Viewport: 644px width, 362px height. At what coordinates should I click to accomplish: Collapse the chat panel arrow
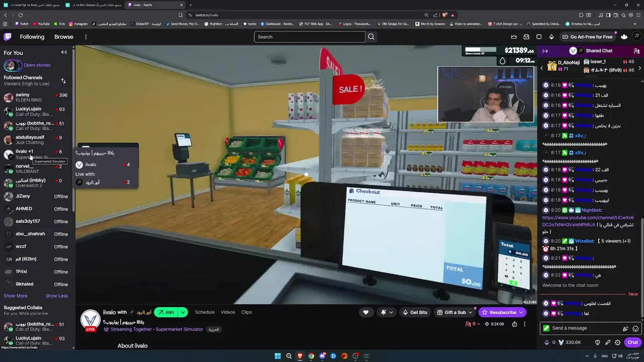click(x=545, y=51)
